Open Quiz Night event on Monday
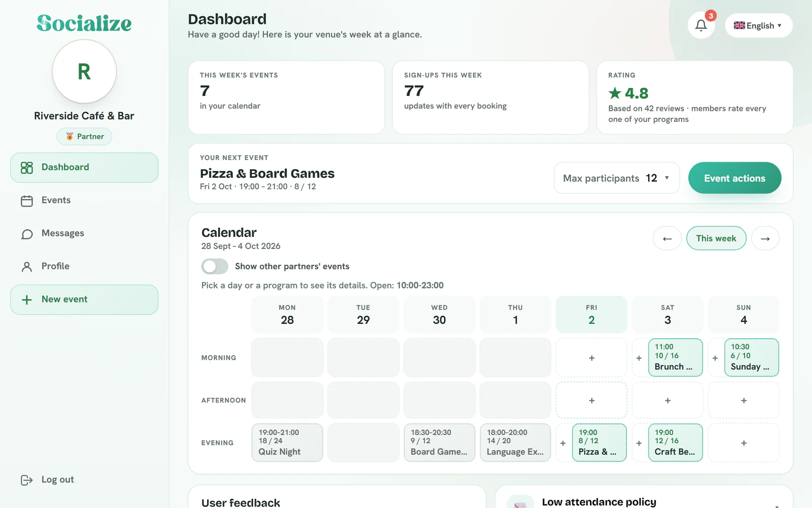 (x=287, y=442)
